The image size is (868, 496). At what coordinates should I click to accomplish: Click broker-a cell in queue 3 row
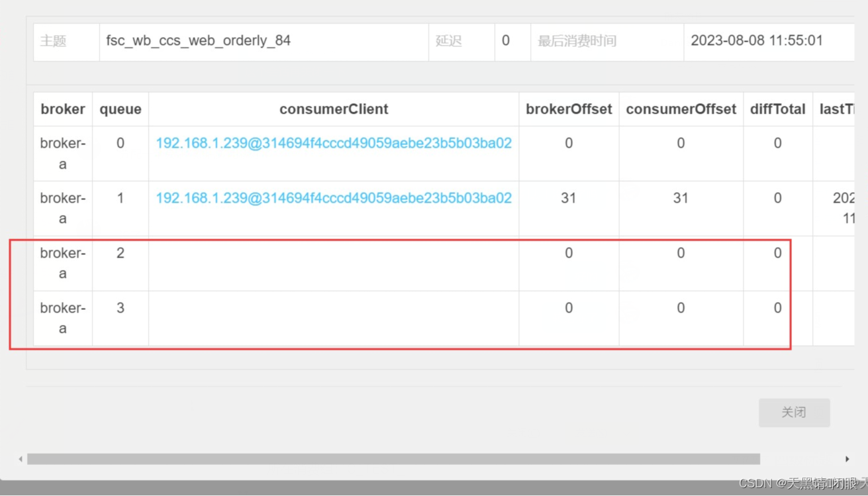coord(63,319)
